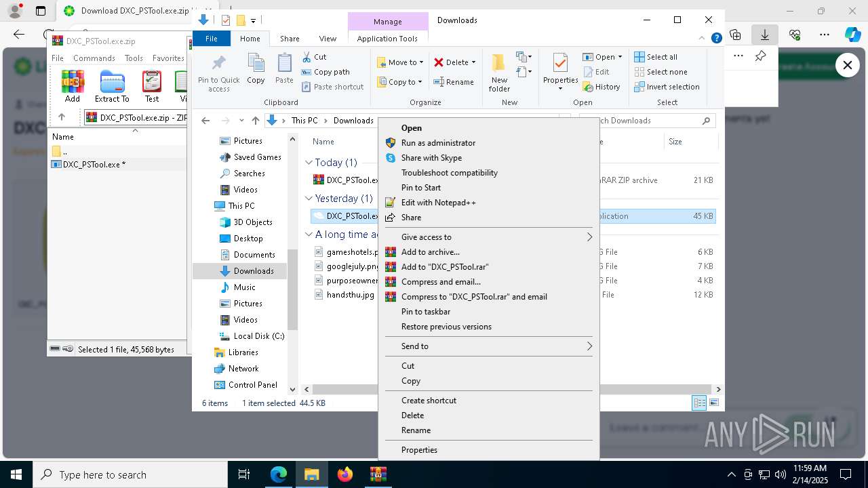Click WinRAR Extract To icon
The width and height of the screenshot is (868, 488).
pyautogui.click(x=112, y=86)
